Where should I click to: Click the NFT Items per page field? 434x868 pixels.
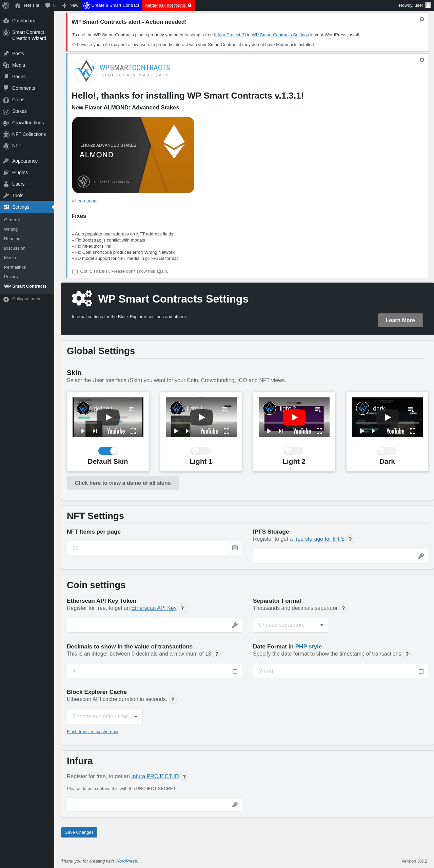click(154, 548)
